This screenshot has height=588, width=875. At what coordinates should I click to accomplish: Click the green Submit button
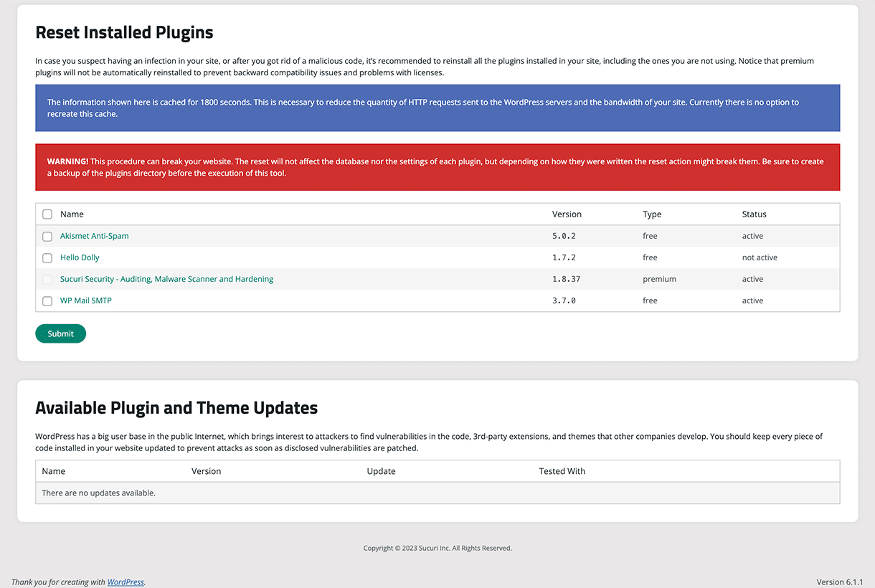[60, 333]
